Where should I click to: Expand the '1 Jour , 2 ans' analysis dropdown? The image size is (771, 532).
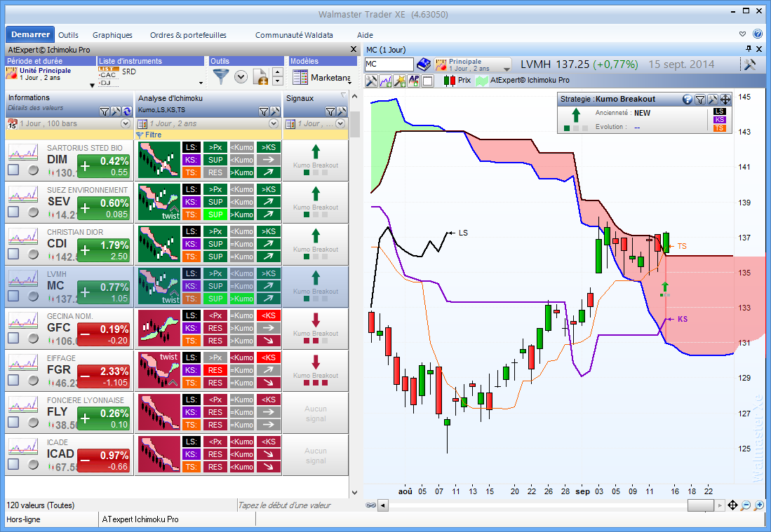(274, 123)
